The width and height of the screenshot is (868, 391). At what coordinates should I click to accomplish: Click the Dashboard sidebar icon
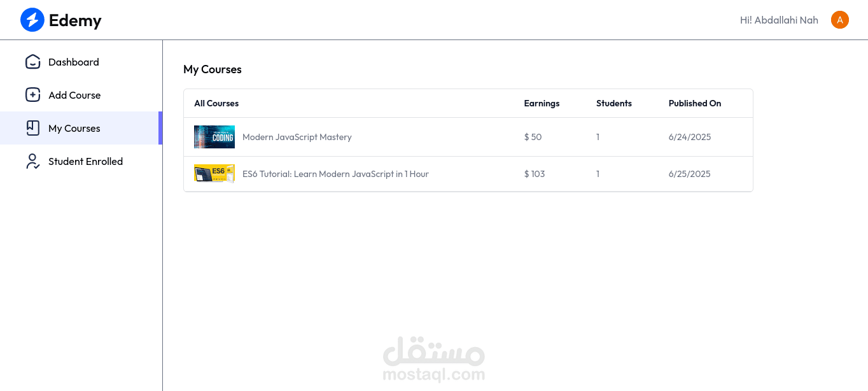[x=32, y=62]
